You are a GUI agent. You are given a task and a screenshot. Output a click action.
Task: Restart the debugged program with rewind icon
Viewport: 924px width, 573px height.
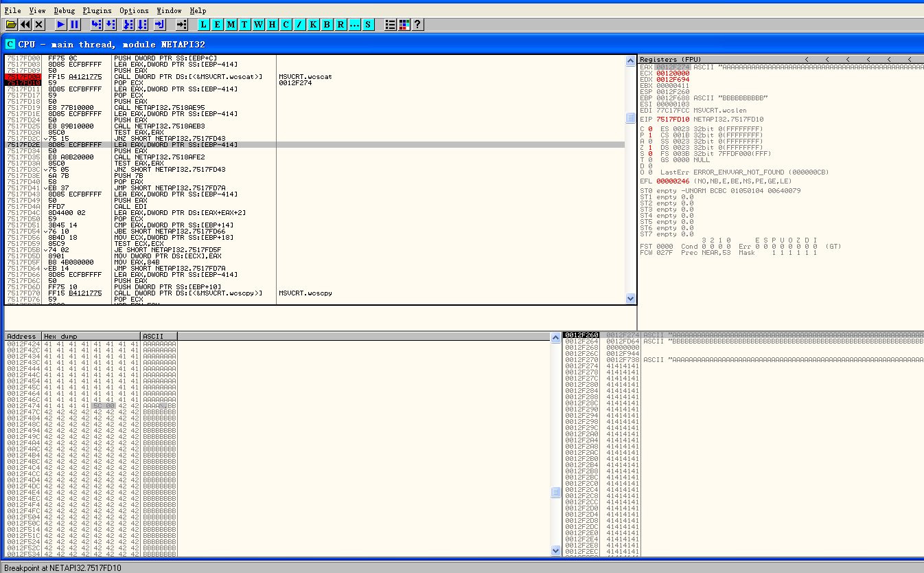25,25
